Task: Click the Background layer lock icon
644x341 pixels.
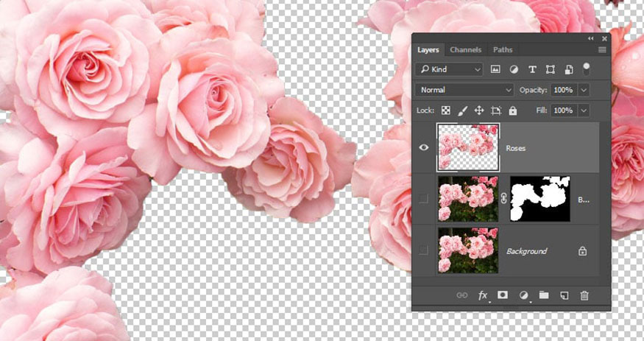Action: 582,251
